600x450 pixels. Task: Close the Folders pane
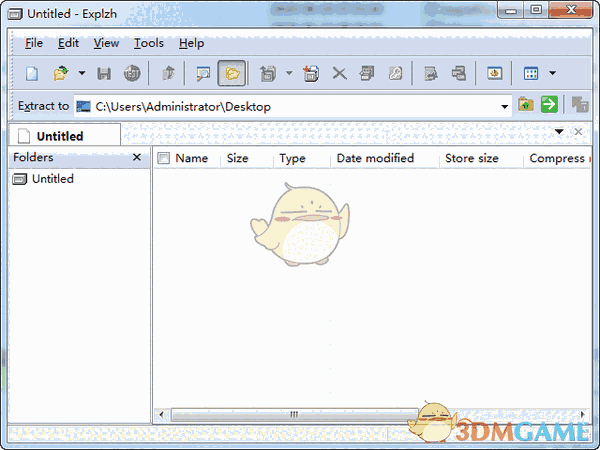137,157
